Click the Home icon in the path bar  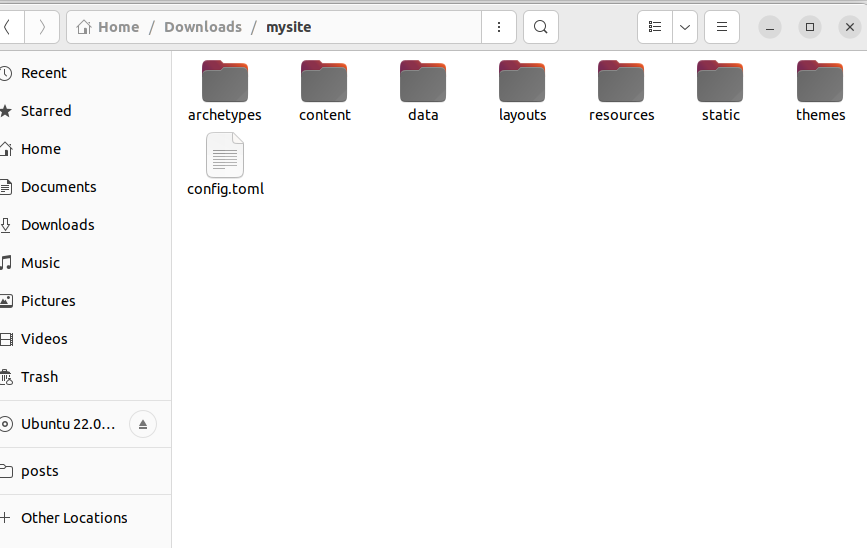(84, 27)
